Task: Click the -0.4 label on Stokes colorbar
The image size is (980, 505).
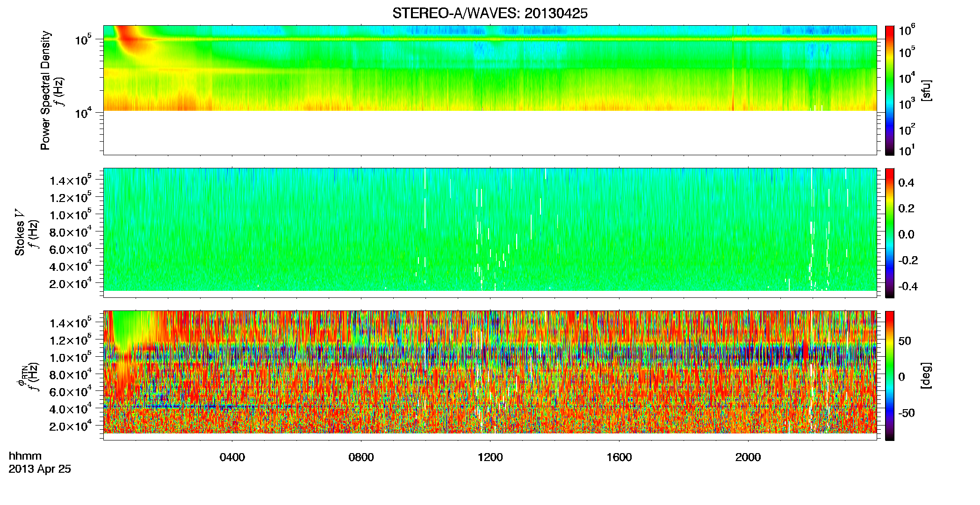Action: point(908,287)
